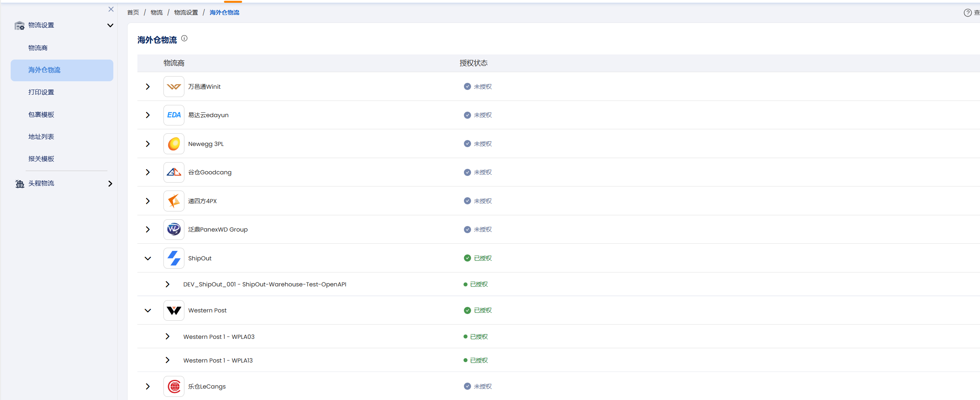Click the ShipOut logo icon
Image resolution: width=980 pixels, height=400 pixels.
click(174, 258)
